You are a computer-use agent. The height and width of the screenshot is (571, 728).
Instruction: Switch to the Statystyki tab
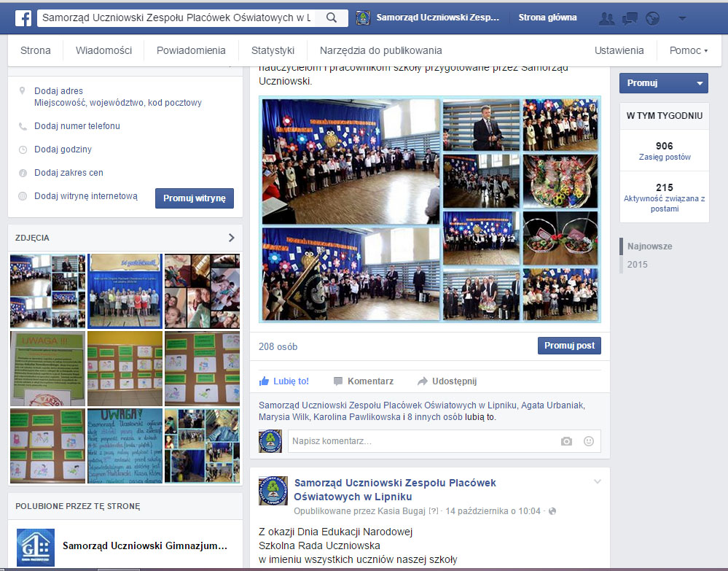(x=273, y=51)
